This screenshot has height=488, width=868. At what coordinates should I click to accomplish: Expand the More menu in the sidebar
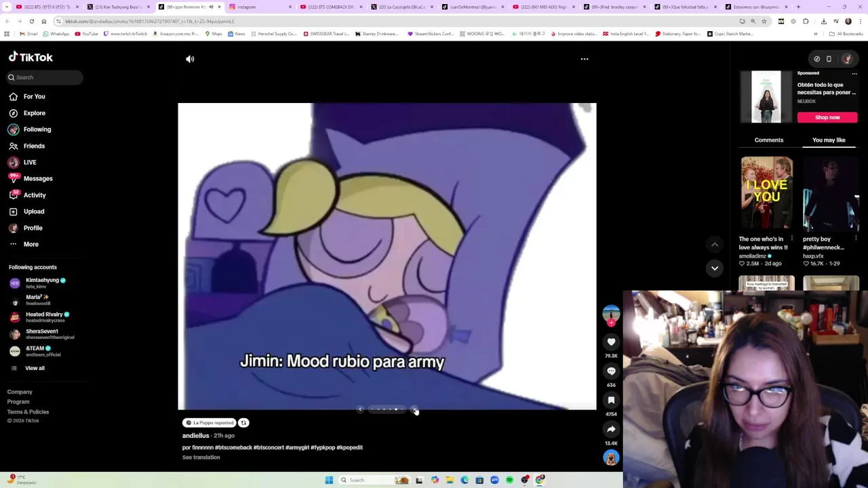pyautogui.click(x=24, y=244)
